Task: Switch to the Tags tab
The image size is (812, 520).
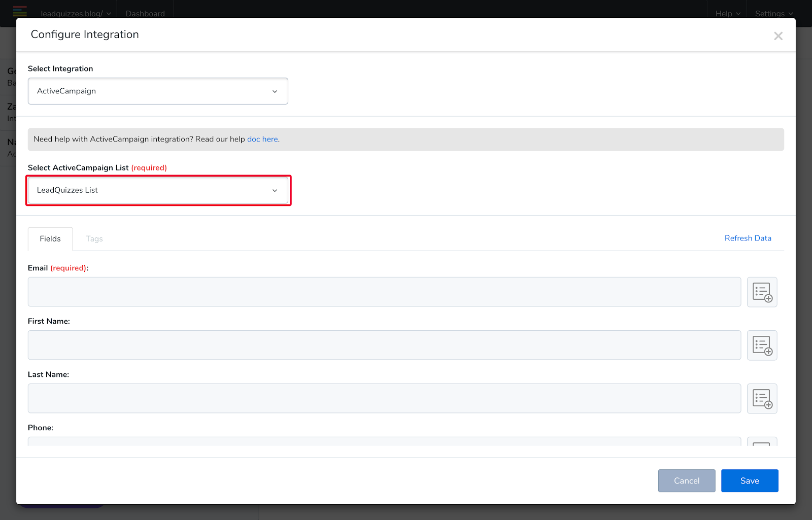Action: (x=94, y=239)
